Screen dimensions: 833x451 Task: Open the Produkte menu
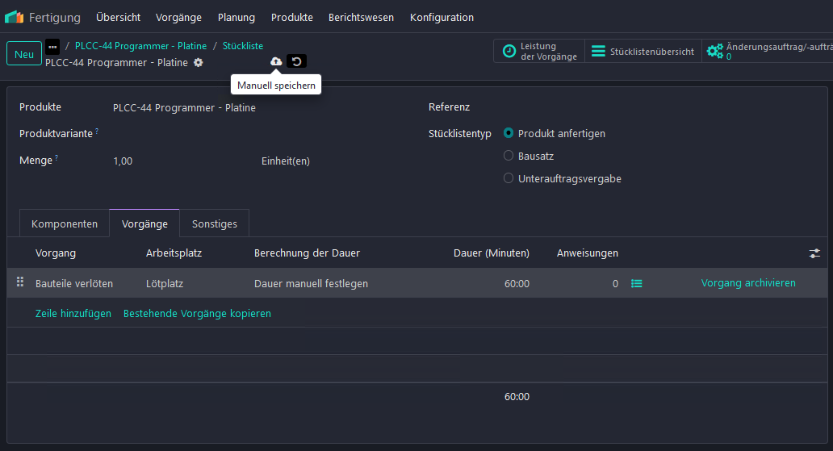292,18
